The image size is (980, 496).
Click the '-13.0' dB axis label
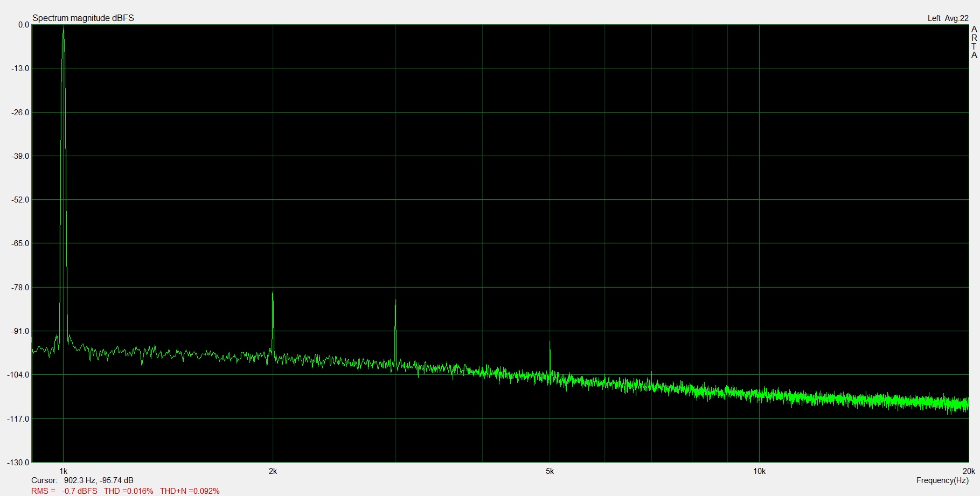(x=20, y=68)
